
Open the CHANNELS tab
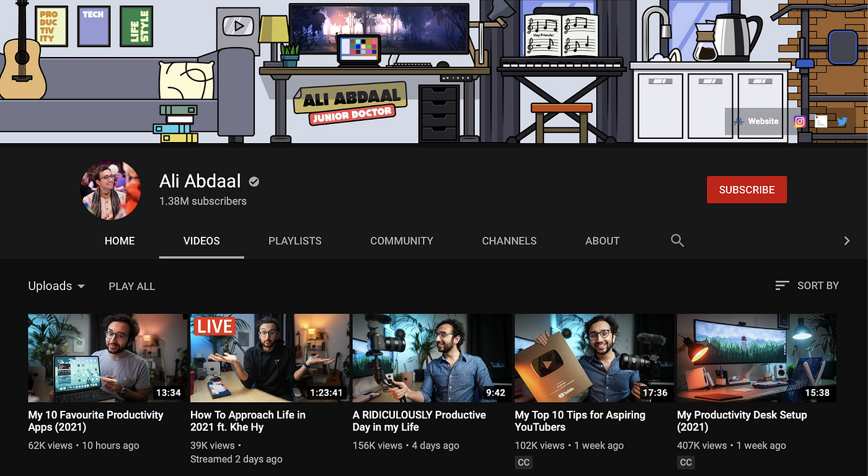coord(510,240)
